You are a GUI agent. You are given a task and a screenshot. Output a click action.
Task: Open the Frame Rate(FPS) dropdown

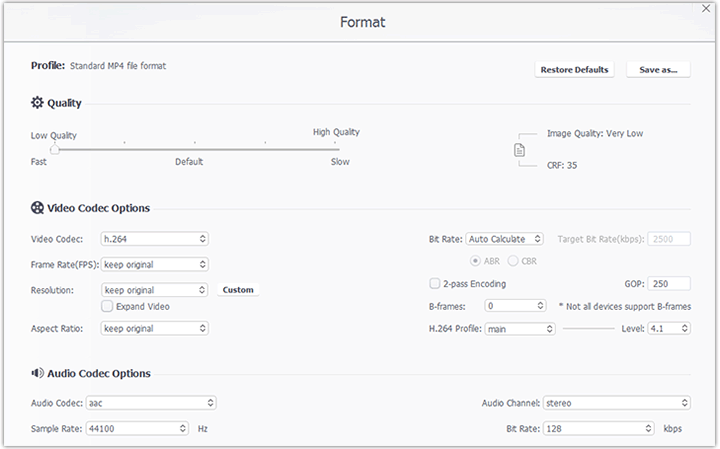(154, 264)
